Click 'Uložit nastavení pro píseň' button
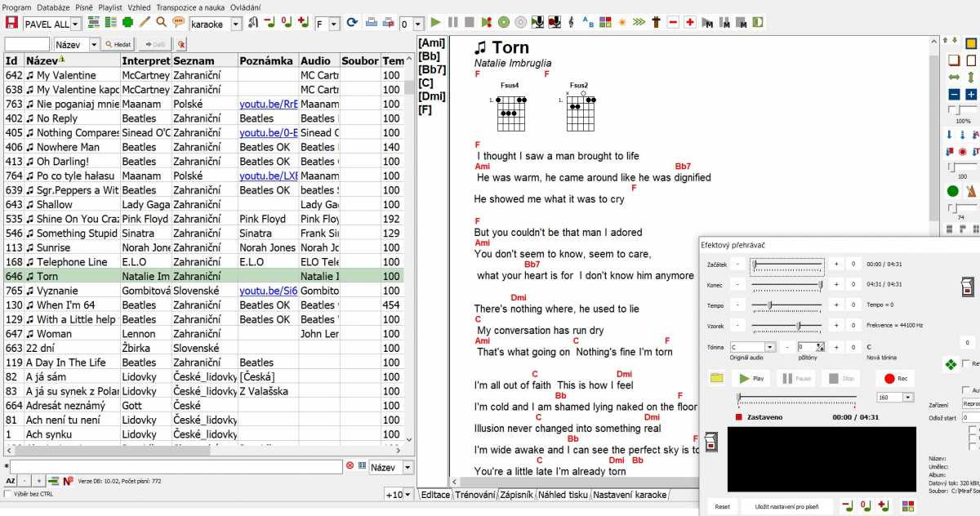 (786, 507)
